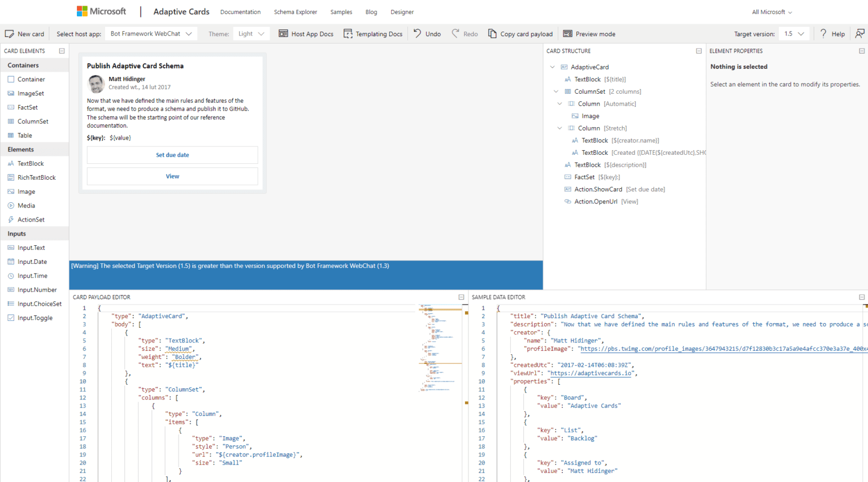Collapse the ColumnSet tree node
Image resolution: width=868 pixels, height=482 pixels.
pyautogui.click(x=556, y=92)
